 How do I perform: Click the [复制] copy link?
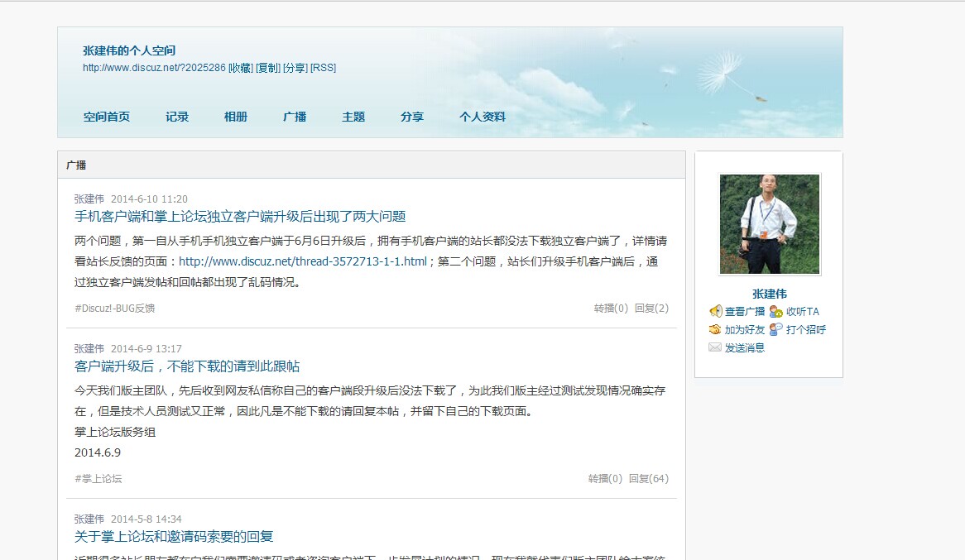pyautogui.click(x=267, y=68)
